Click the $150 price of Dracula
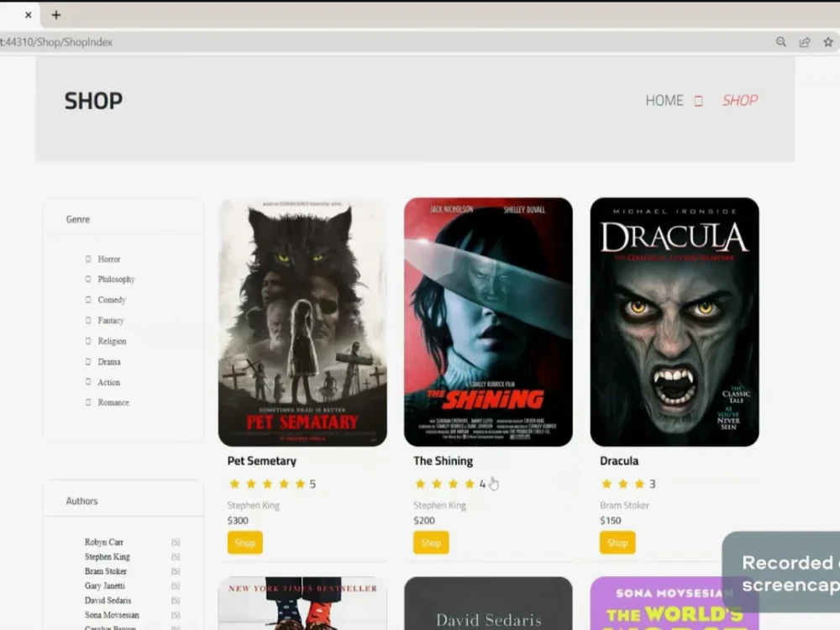The image size is (840, 630). [x=610, y=520]
